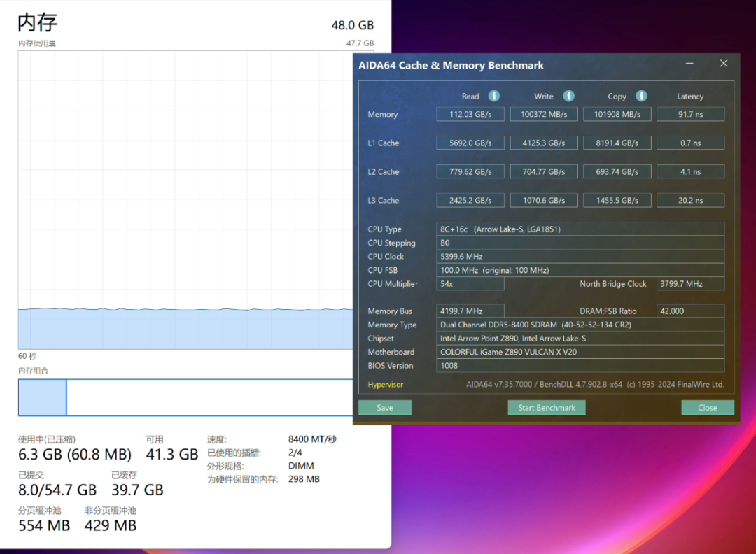Click the in-use segment of memory composition bar

(x=43, y=397)
